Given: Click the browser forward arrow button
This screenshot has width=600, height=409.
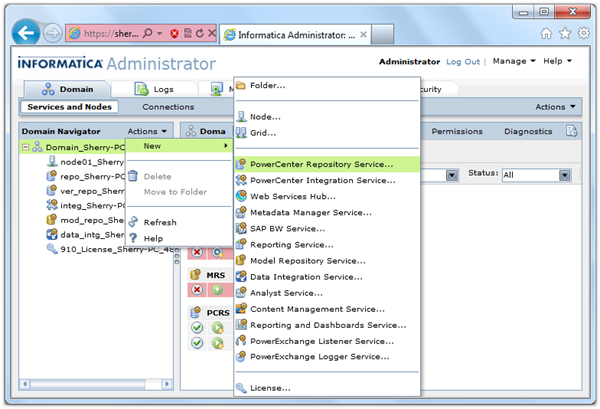Looking at the screenshot, I should pos(52,34).
